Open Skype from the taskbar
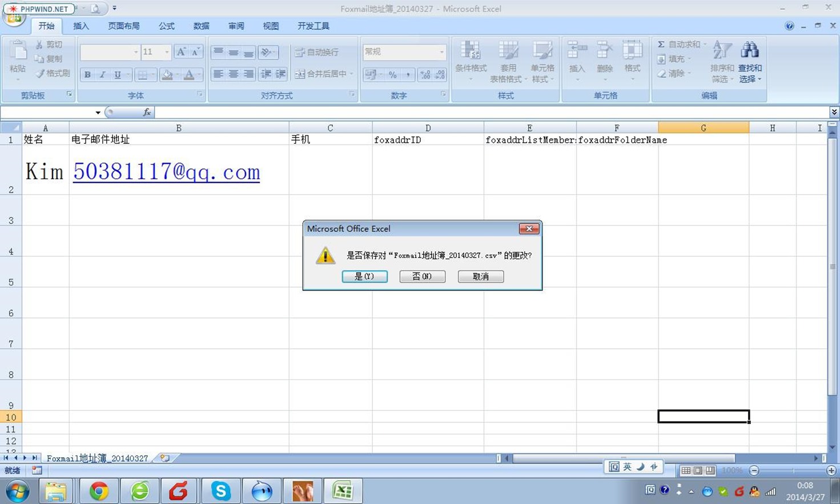840x504 pixels. pos(220,491)
